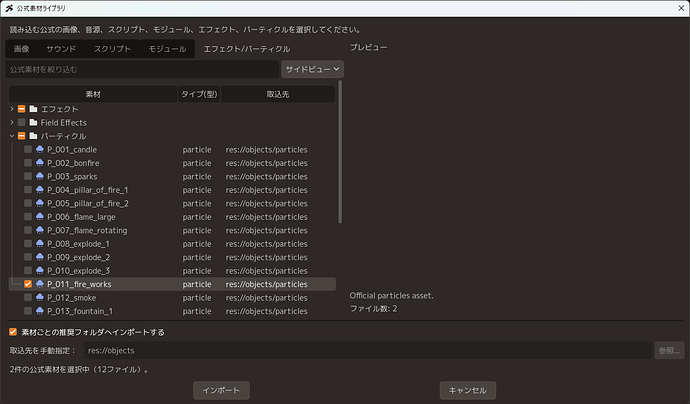Screen dimensions: 690x404
Task: Switch to the モジュール tab
Action: [x=167, y=49]
